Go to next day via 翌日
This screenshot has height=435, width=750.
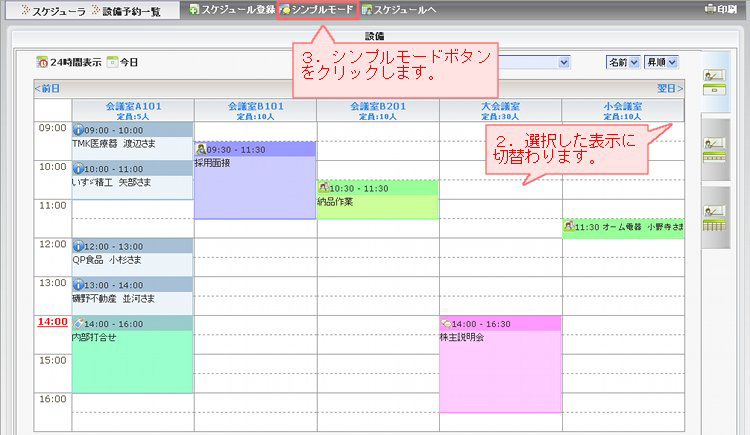[x=670, y=89]
